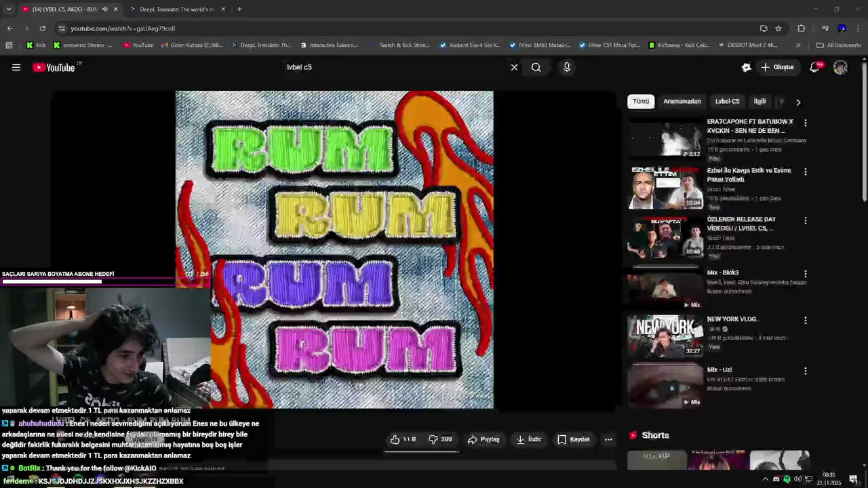Expand hidden bookmarks chevron
This screenshot has width=868, height=488.
pos(798,45)
